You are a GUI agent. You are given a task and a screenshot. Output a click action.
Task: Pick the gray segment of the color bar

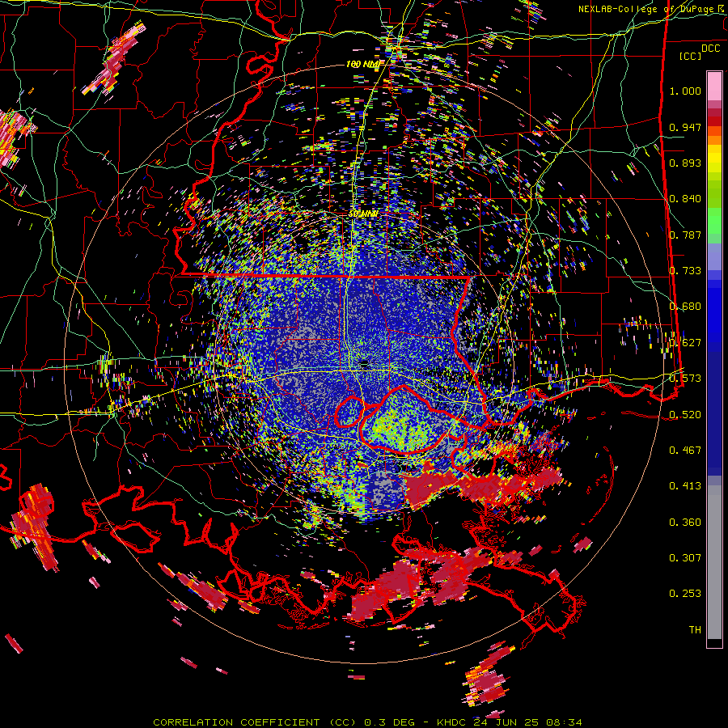point(714,562)
